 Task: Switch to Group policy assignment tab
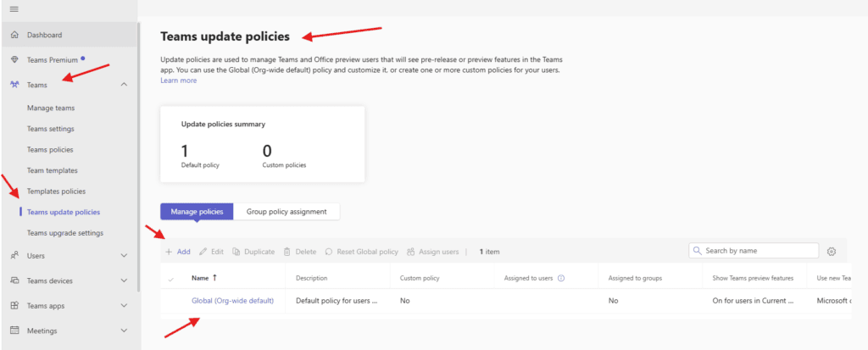tap(287, 211)
